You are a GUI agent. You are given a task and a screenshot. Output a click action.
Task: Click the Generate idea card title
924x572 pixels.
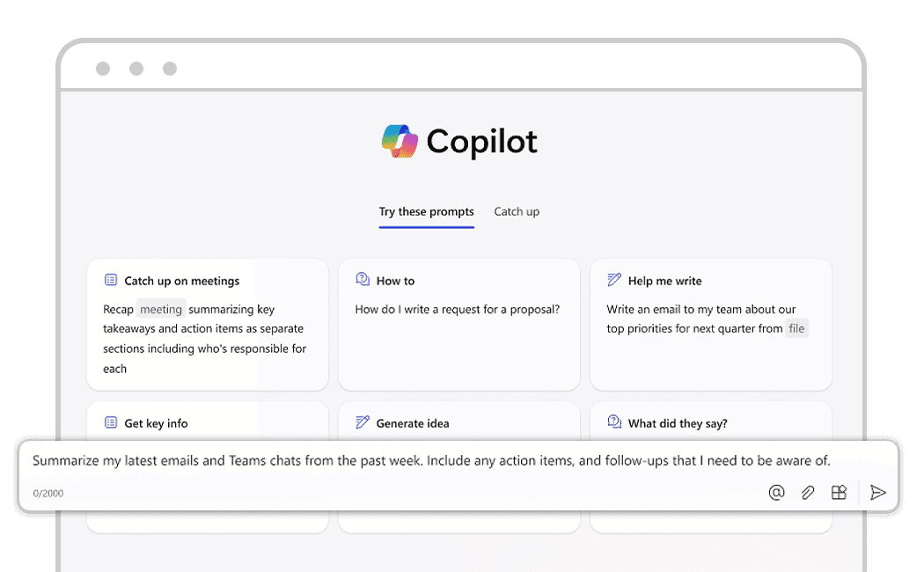click(x=412, y=423)
